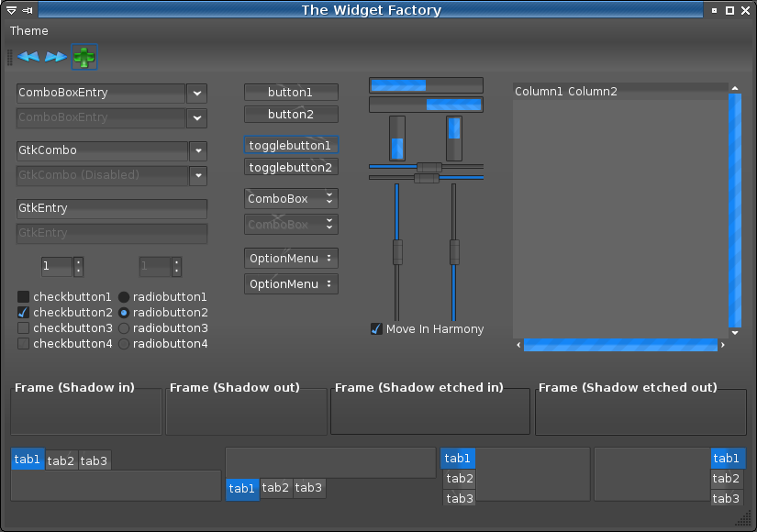The height and width of the screenshot is (532, 757).
Task: Click button2
Action: coord(291,115)
